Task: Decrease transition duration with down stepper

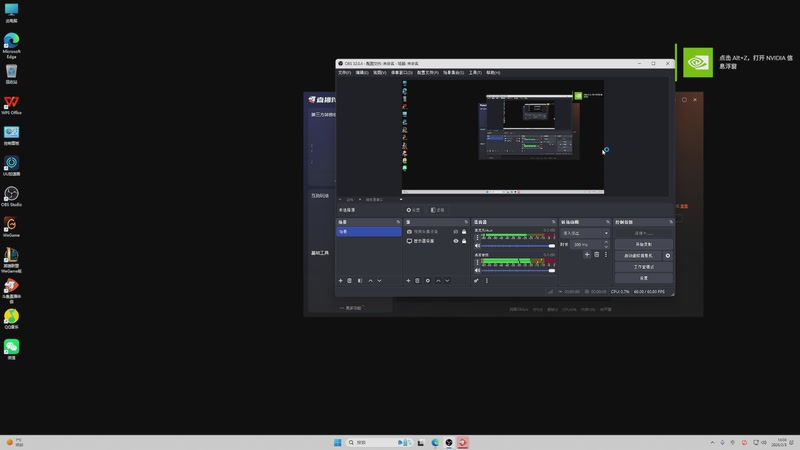Action: click(x=606, y=246)
